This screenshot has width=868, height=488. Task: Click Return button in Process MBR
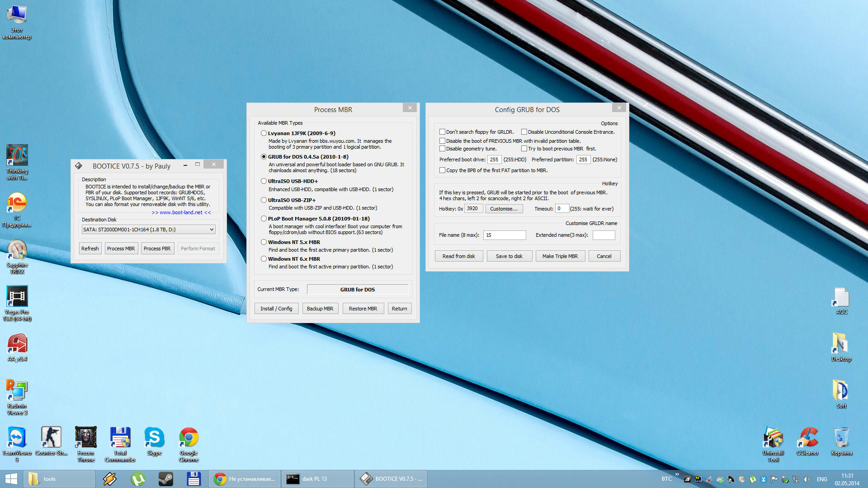pos(400,309)
